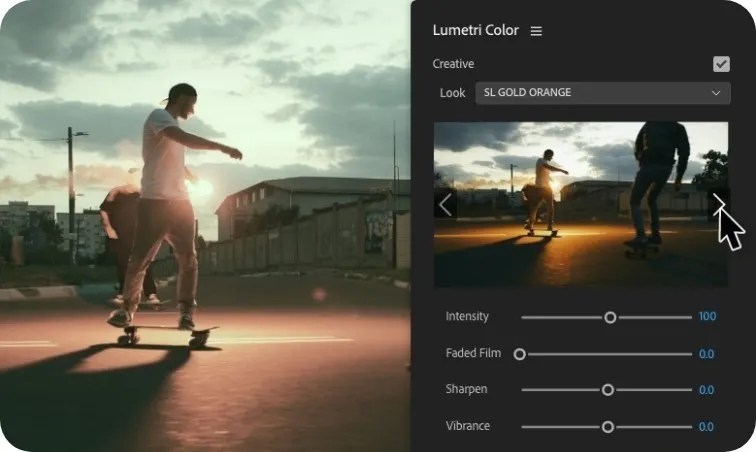Click the Sharpen slider handle
The width and height of the screenshot is (756, 452).
pos(608,390)
